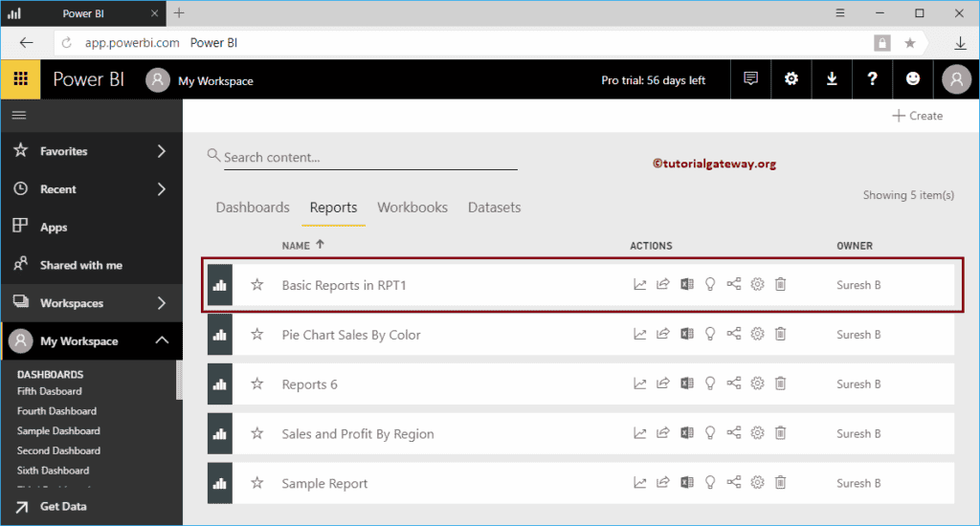Expand the Favorites flyout chevron
This screenshot has width=980, height=526.
click(x=162, y=151)
